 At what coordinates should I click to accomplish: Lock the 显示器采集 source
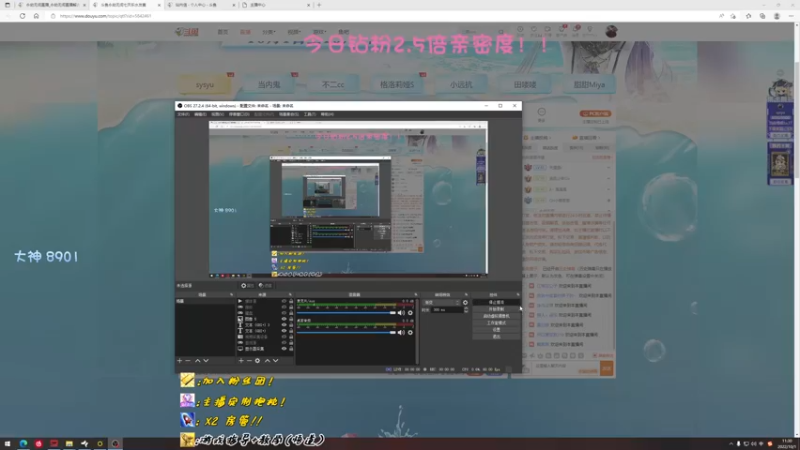(291, 348)
